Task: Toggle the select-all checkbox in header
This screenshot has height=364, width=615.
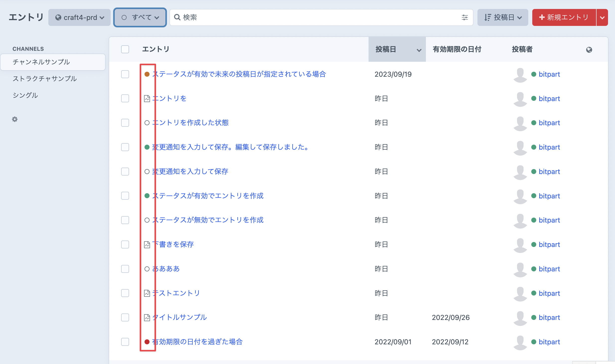Action: click(125, 49)
